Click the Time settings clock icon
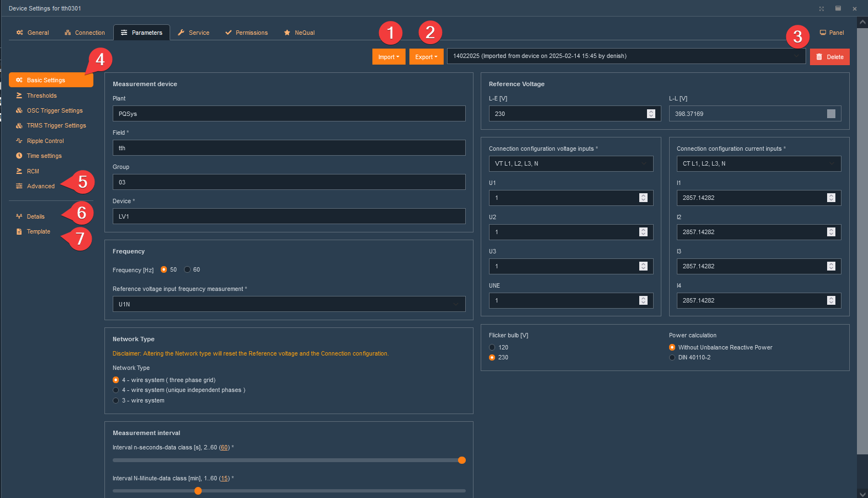The height and width of the screenshot is (498, 868). [19, 156]
